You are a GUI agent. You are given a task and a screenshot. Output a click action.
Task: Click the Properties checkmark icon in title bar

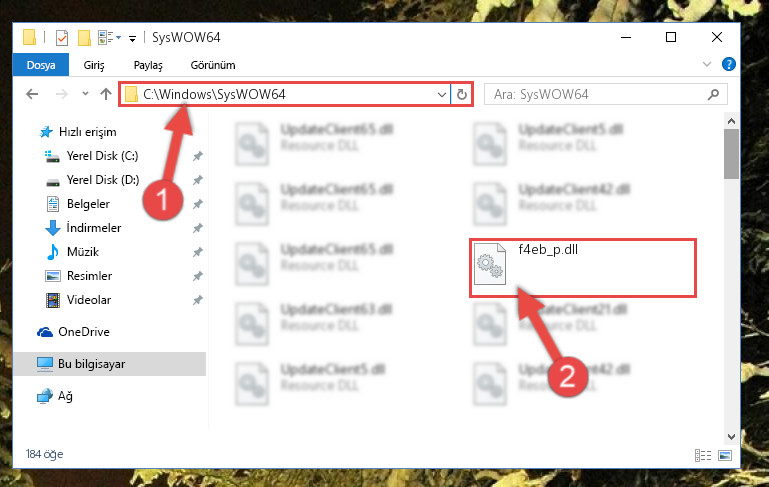(62, 38)
